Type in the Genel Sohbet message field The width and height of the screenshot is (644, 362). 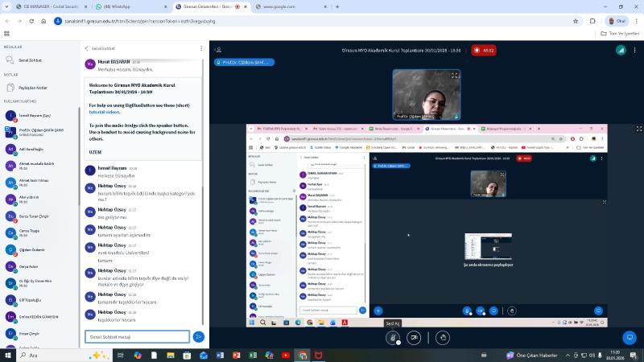(137, 336)
